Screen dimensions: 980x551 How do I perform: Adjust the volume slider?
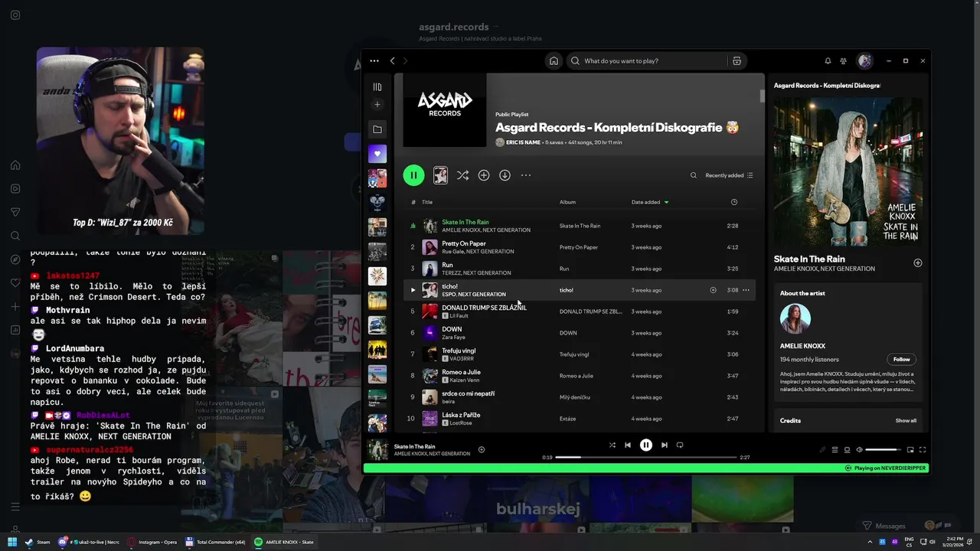(x=884, y=450)
